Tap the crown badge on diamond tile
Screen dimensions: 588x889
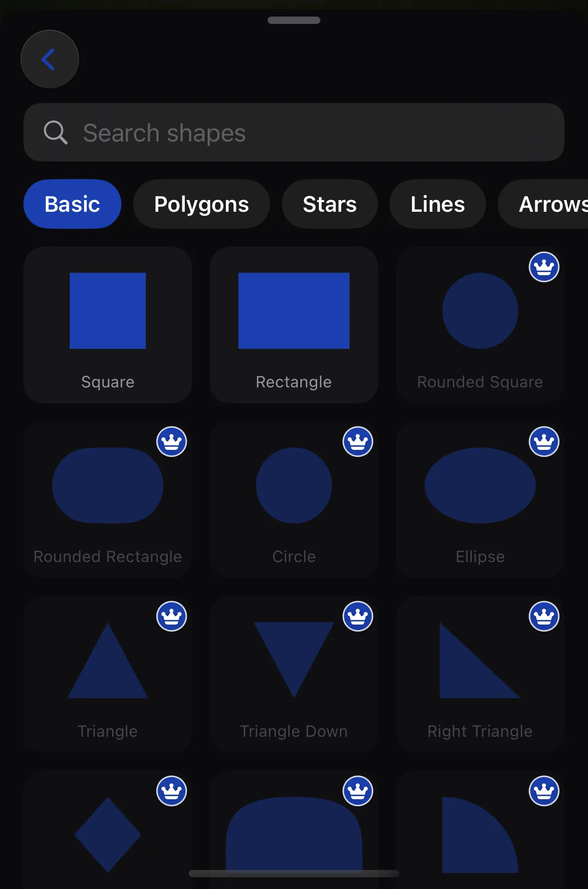[172, 791]
